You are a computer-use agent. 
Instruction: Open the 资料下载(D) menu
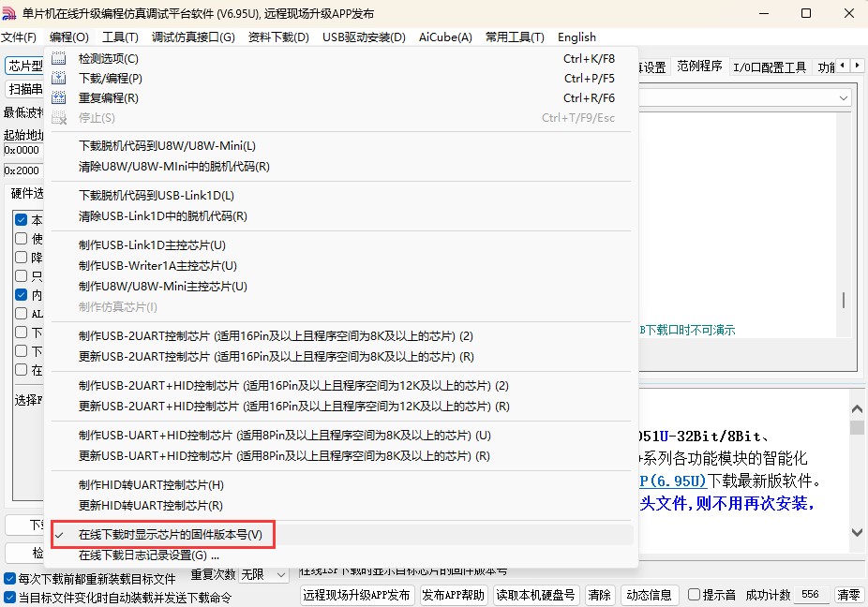[278, 37]
